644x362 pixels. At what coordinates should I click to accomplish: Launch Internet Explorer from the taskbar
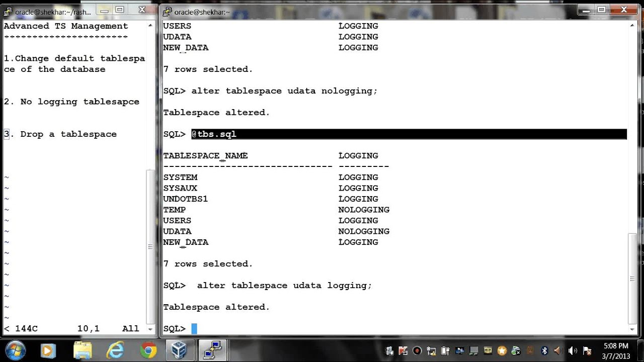click(x=115, y=350)
